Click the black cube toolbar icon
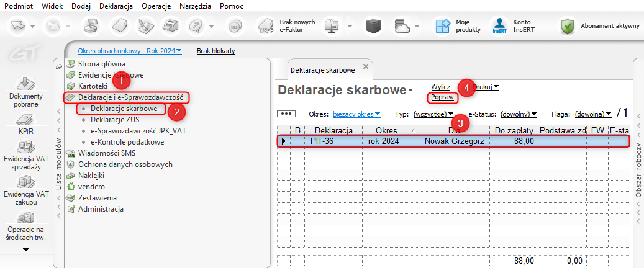Viewport: 644px width, 268px height. click(x=373, y=26)
